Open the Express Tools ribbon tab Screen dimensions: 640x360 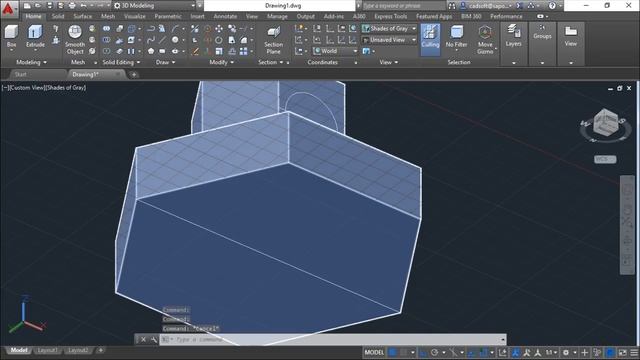click(x=391, y=16)
